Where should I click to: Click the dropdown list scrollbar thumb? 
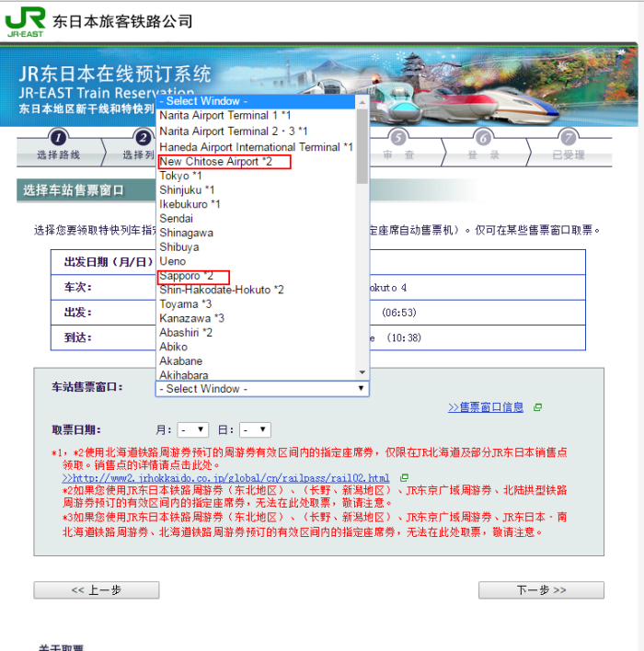point(362,146)
